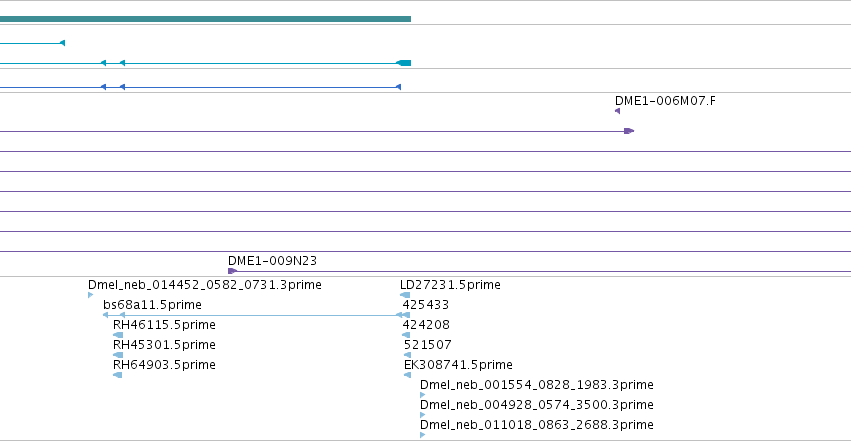Click arrow glyph under RH64903.5prime
The height and width of the screenshot is (441, 851).
point(118,375)
